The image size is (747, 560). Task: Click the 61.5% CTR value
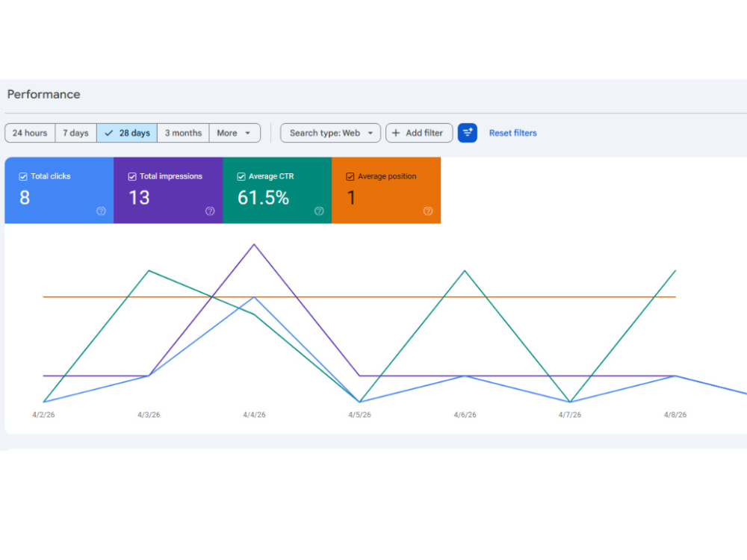pyautogui.click(x=264, y=198)
